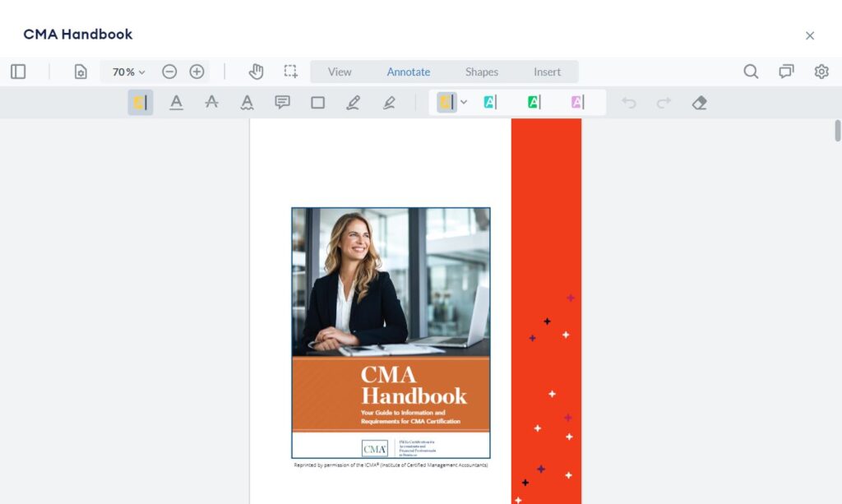Toggle the sidebar panel visibility

(18, 72)
